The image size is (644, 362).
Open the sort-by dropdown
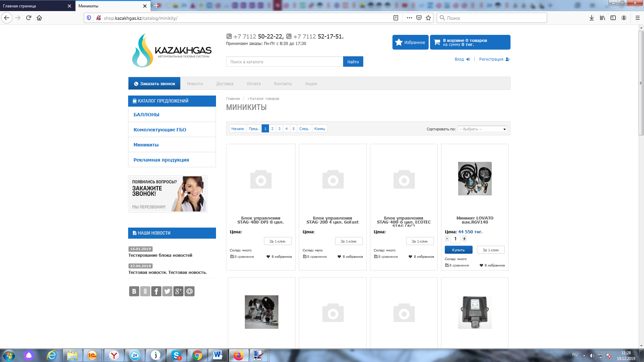point(483,129)
